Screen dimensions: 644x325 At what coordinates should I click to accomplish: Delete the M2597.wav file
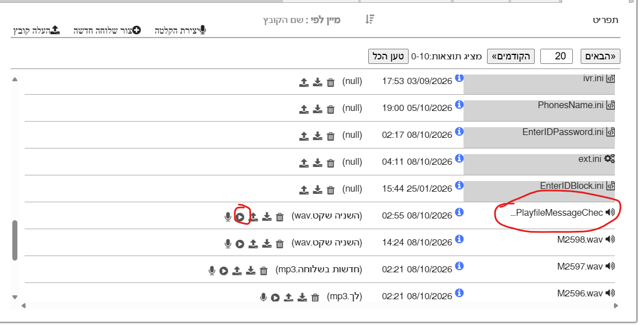(263, 271)
